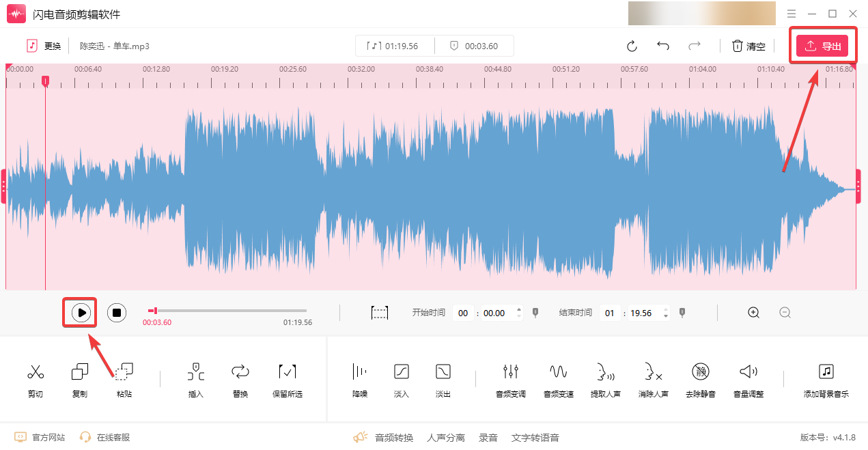Select the 插入 insert tool
This screenshot has width=868, height=450.
(196, 380)
